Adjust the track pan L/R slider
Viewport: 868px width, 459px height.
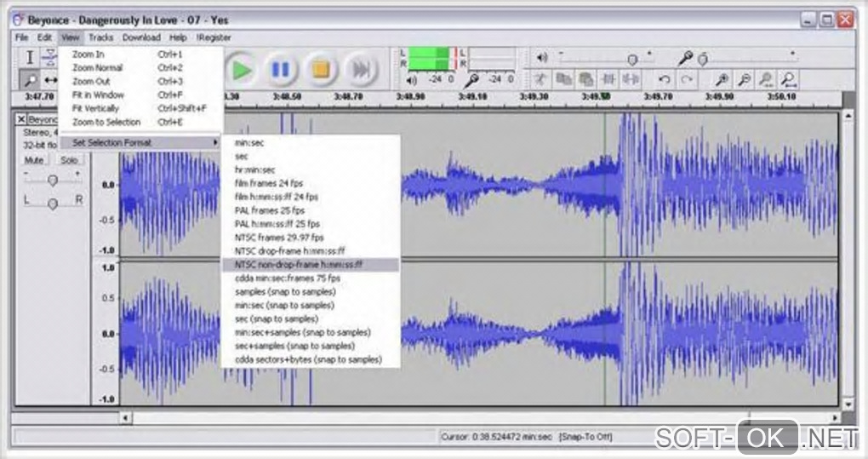pyautogui.click(x=53, y=203)
